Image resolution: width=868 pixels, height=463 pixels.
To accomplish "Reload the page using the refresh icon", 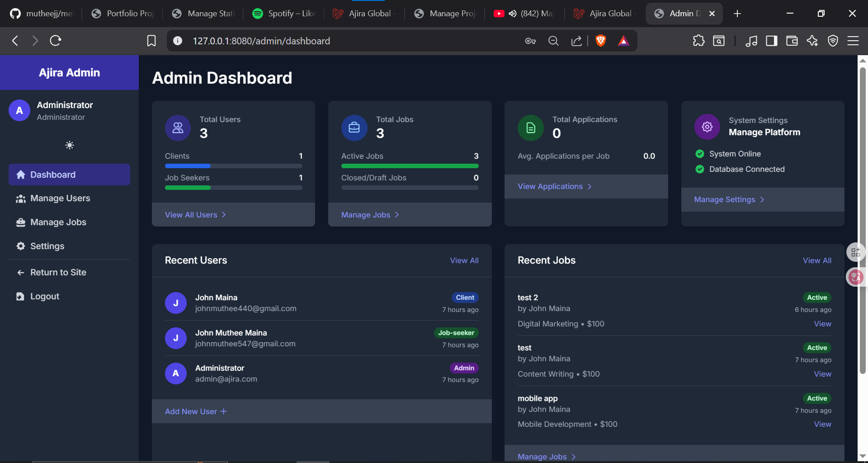I will click(56, 41).
